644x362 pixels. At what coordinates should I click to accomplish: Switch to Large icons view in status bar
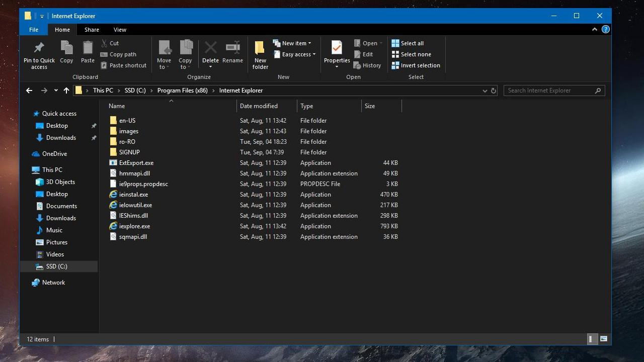pyautogui.click(x=604, y=339)
